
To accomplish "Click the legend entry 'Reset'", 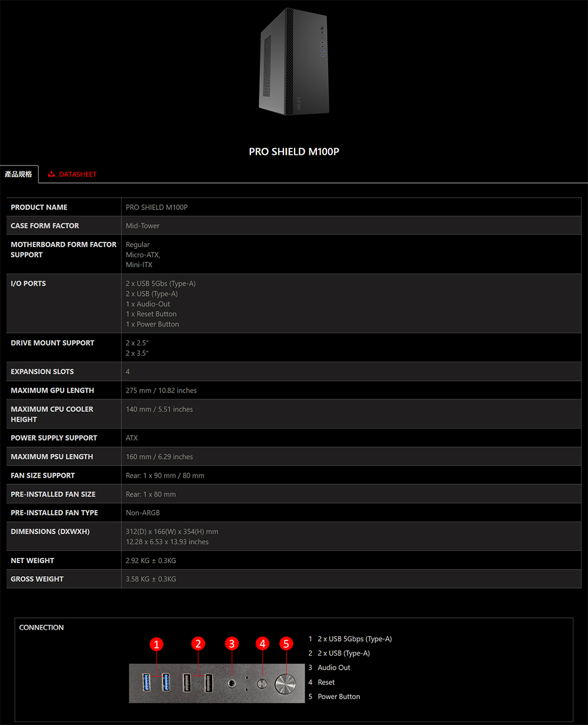I will (x=326, y=682).
